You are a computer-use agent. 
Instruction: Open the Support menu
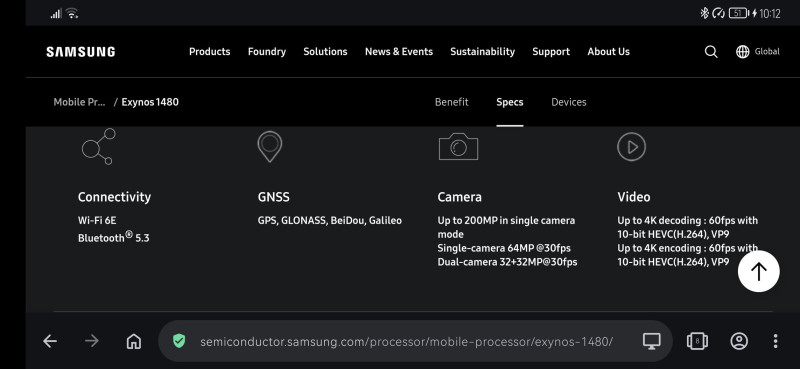551,52
